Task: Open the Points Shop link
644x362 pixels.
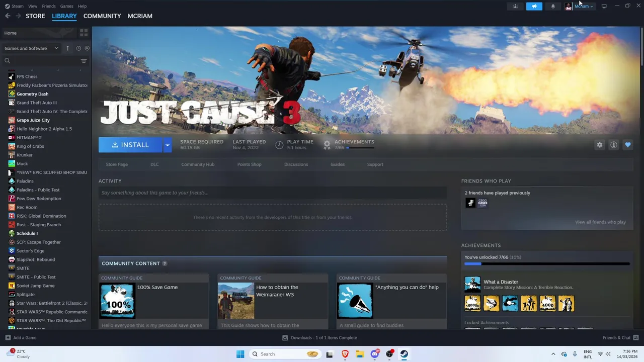Action: click(x=249, y=164)
